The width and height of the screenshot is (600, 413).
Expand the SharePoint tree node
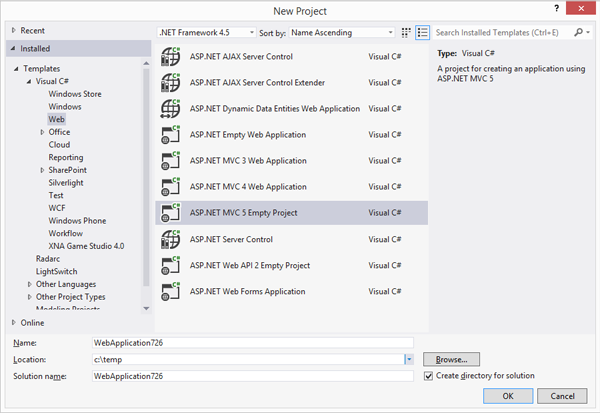click(x=42, y=171)
